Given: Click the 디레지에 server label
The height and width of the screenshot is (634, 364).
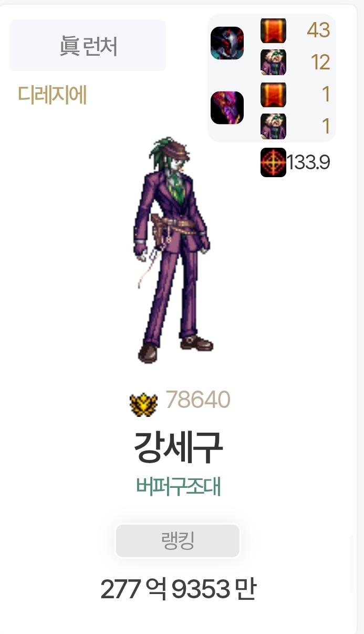Looking at the screenshot, I should (x=52, y=95).
